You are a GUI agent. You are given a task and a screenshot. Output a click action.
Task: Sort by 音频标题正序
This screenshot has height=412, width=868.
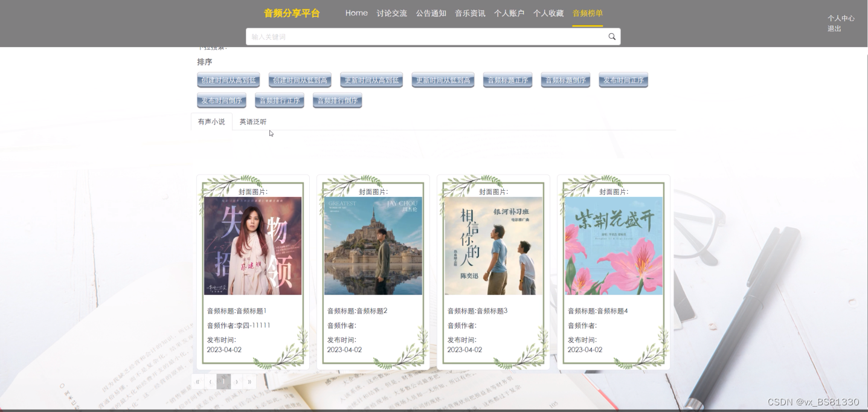click(x=507, y=80)
